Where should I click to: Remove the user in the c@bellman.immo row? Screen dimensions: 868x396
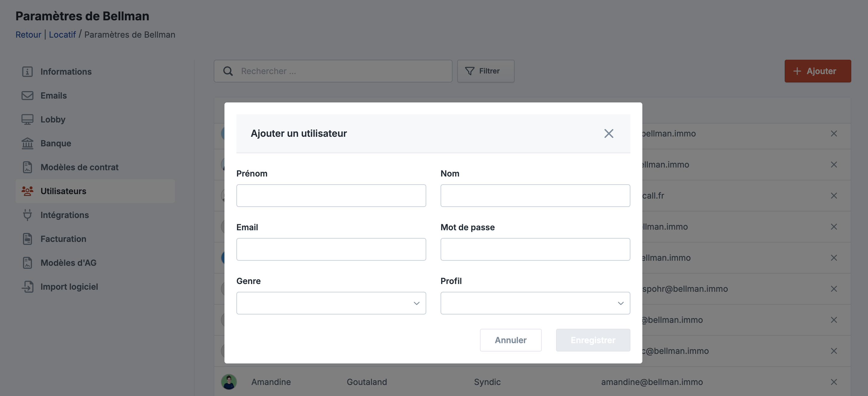point(834,351)
